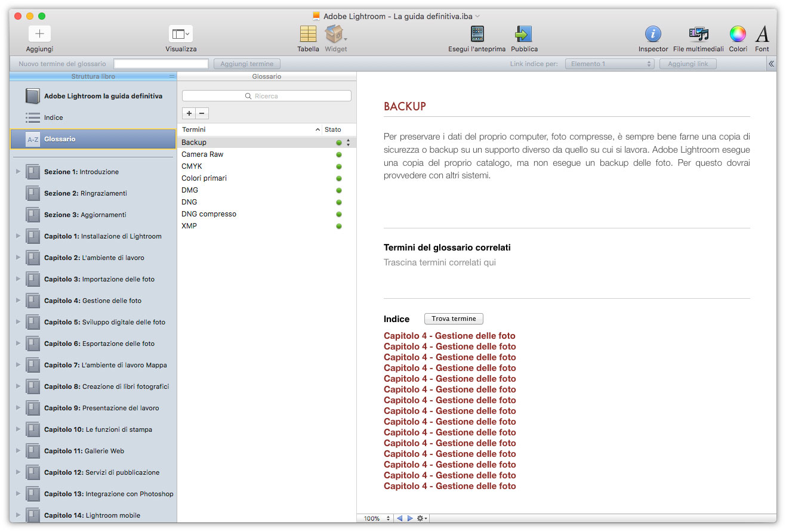
Task: Sort by the Stato column header
Action: tap(338, 129)
